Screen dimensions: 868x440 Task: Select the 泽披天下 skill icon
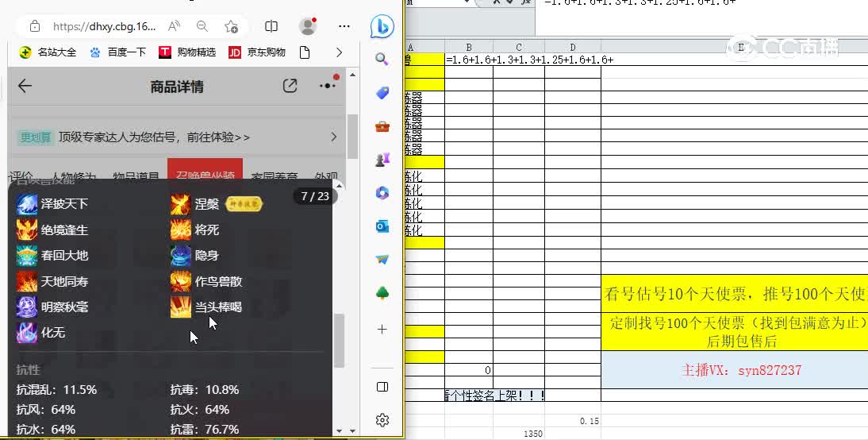(26, 204)
